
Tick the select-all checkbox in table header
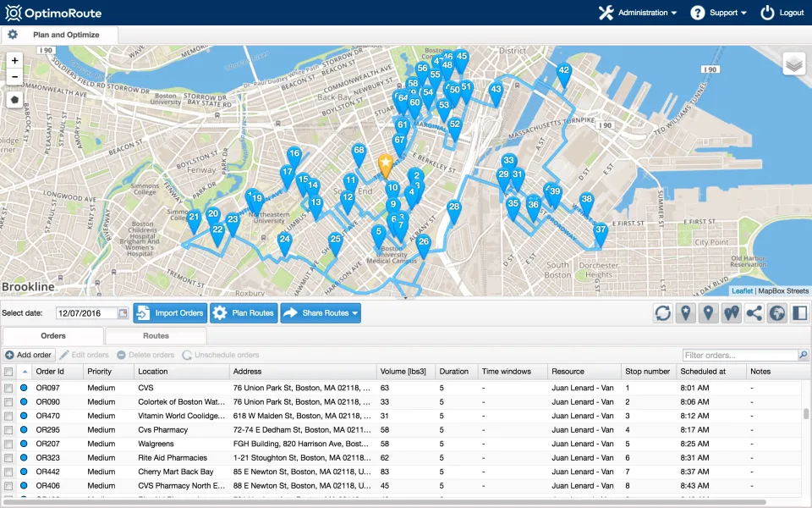pos(8,372)
